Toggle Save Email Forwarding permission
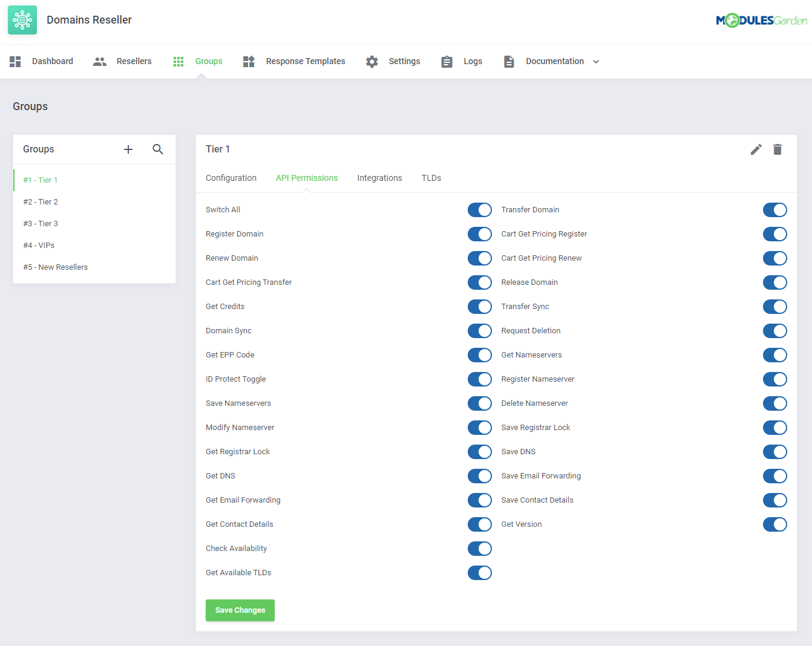 click(x=775, y=476)
